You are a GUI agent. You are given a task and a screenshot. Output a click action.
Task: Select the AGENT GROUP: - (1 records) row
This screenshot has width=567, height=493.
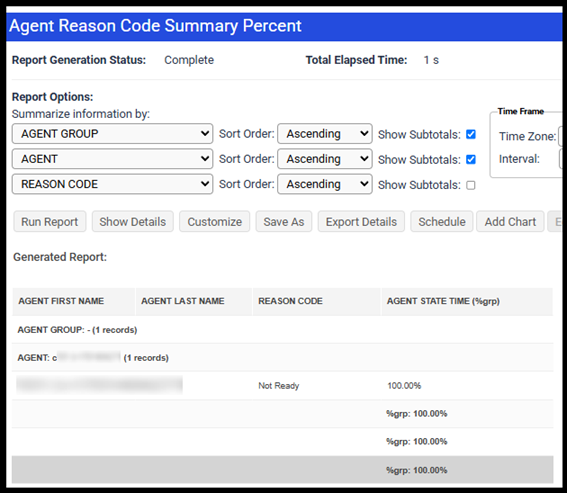[x=282, y=330]
